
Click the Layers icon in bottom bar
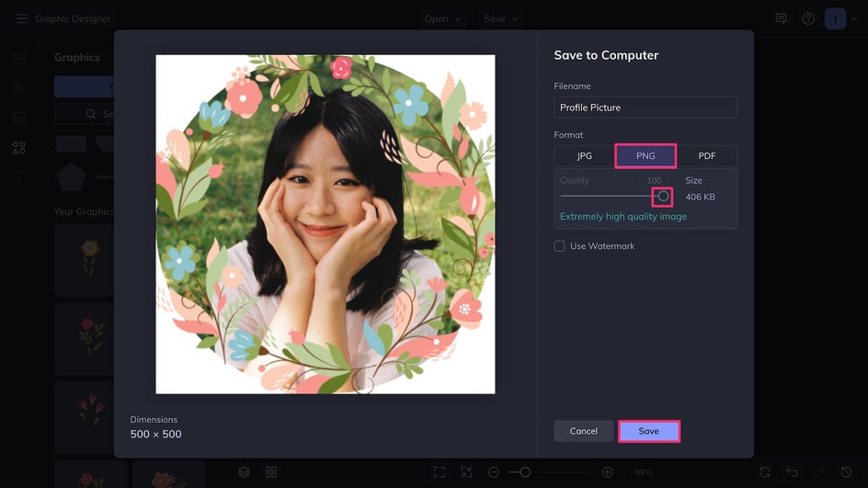244,472
